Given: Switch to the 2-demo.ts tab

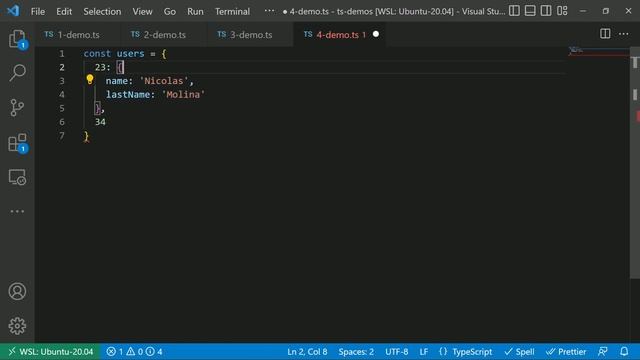Looking at the screenshot, I should 164,35.
